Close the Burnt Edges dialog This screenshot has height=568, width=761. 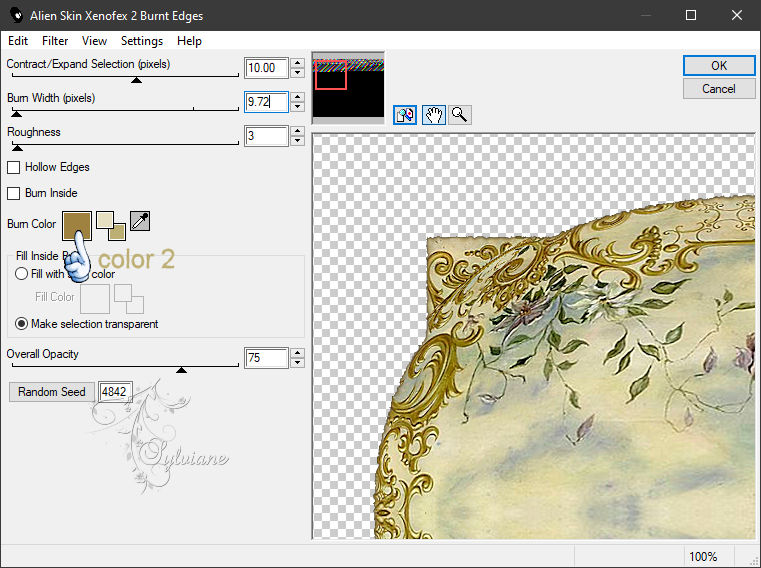[737, 15]
